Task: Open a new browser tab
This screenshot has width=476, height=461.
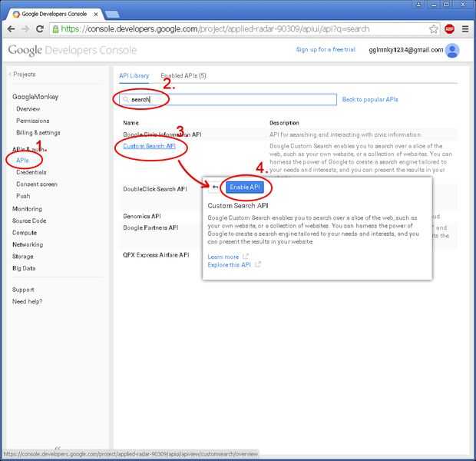Action: (112, 15)
